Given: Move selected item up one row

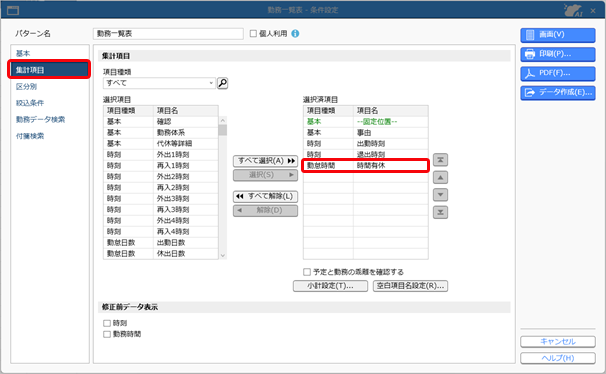Looking at the screenshot, I should pyautogui.click(x=440, y=177).
